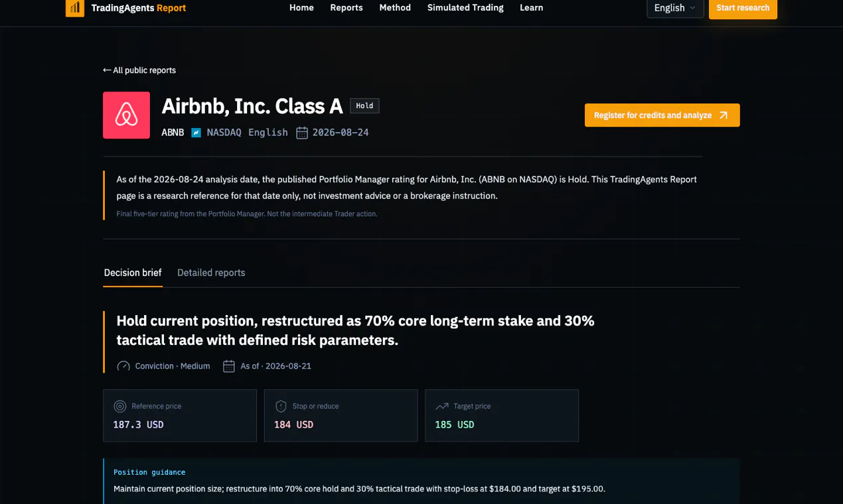Click the Maintain current position size guidance text
Viewport: 843px width, 504px height.
click(x=359, y=489)
